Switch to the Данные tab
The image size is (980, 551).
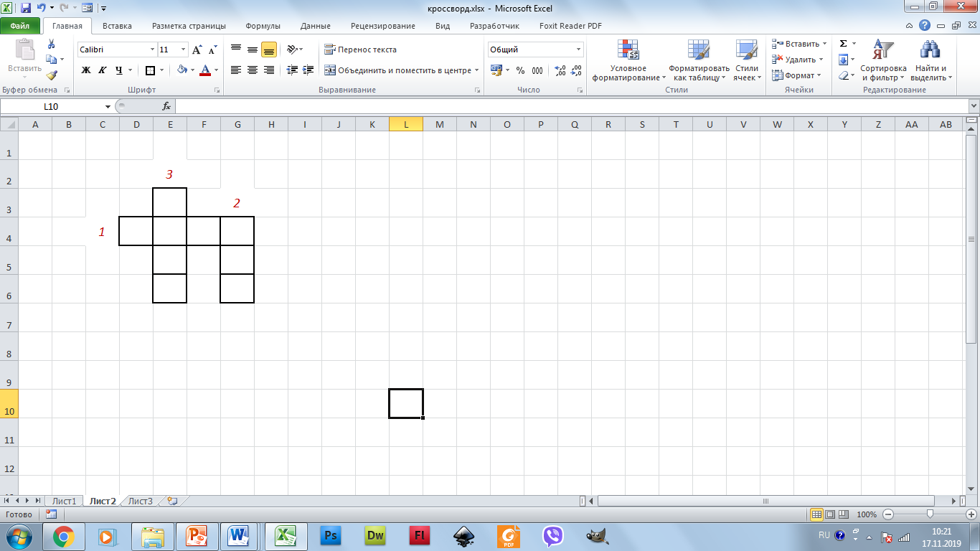click(x=316, y=26)
